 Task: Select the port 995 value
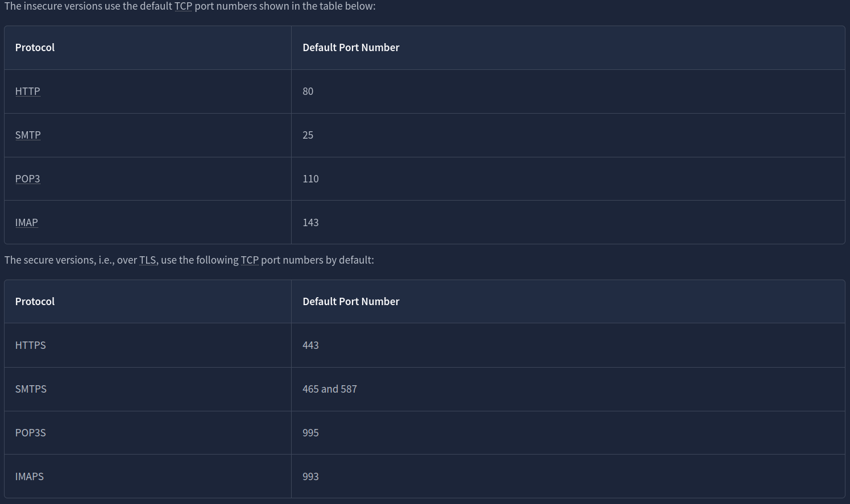click(x=310, y=433)
